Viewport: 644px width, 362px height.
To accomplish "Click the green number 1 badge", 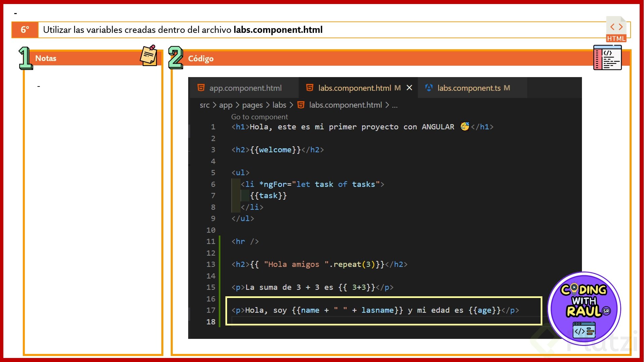I will point(25,58).
